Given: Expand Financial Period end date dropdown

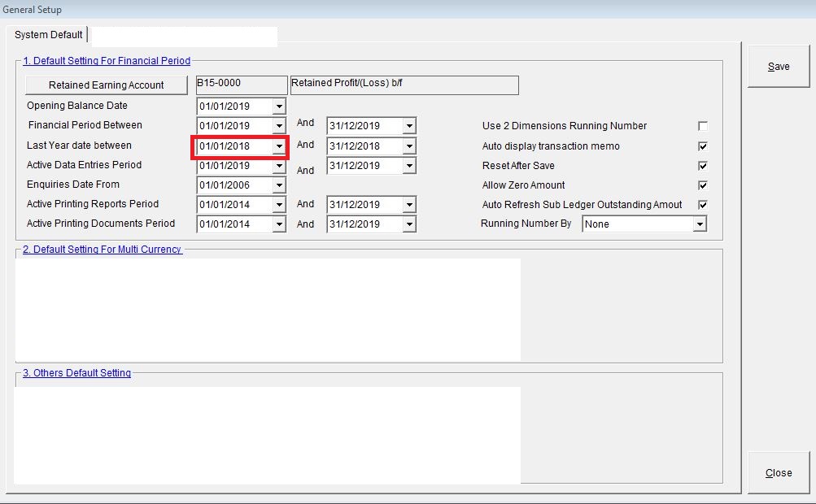Looking at the screenshot, I should (x=409, y=126).
